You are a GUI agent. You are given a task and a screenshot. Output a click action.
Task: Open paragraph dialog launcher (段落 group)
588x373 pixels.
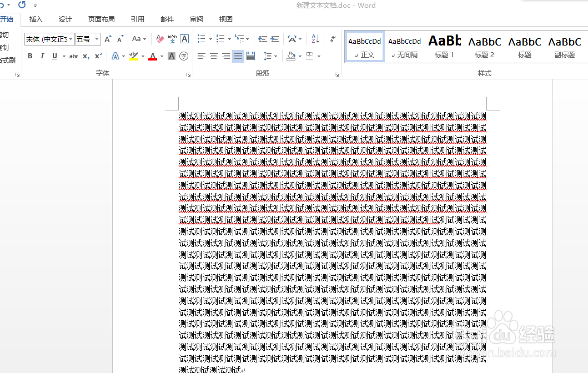[336, 74]
